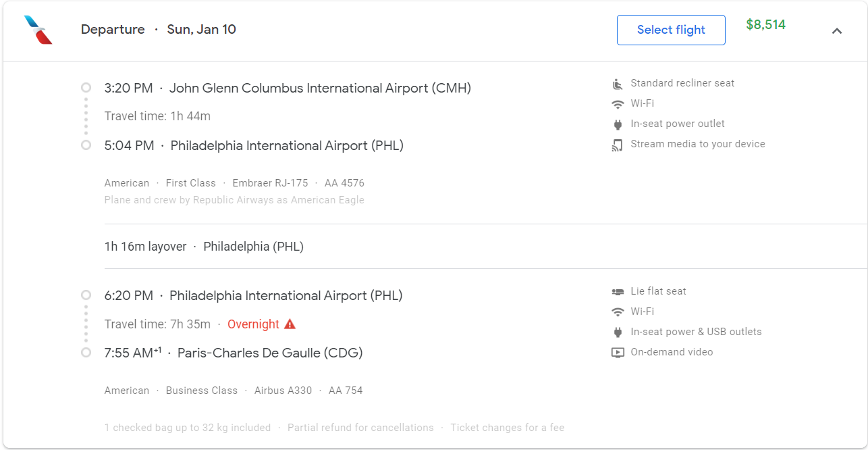Screen dimensions: 868x450
Task: Click the Wi-Fi icon for the Columbus flight
Action: tap(617, 104)
